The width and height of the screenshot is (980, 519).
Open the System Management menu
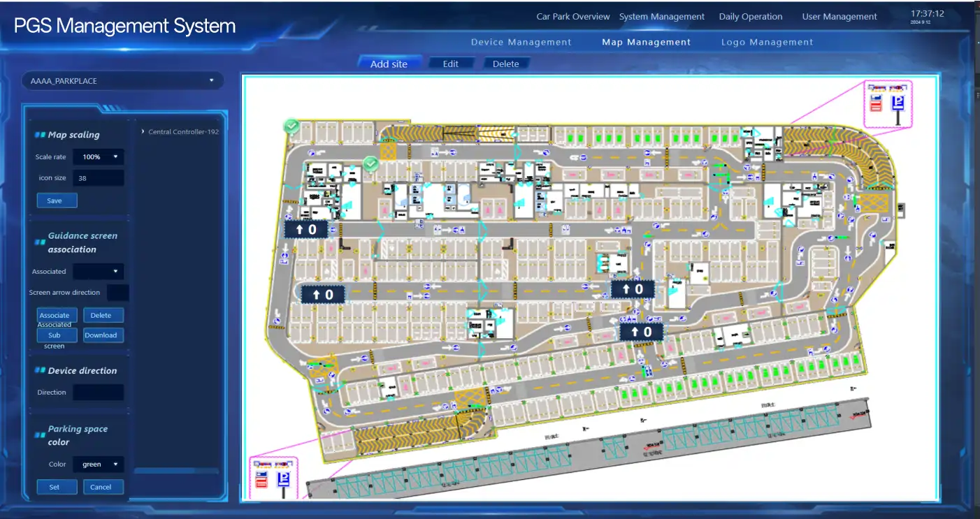pyautogui.click(x=662, y=17)
